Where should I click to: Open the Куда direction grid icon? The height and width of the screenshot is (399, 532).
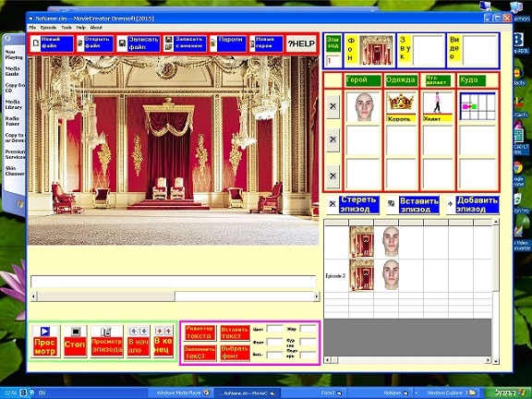478,106
